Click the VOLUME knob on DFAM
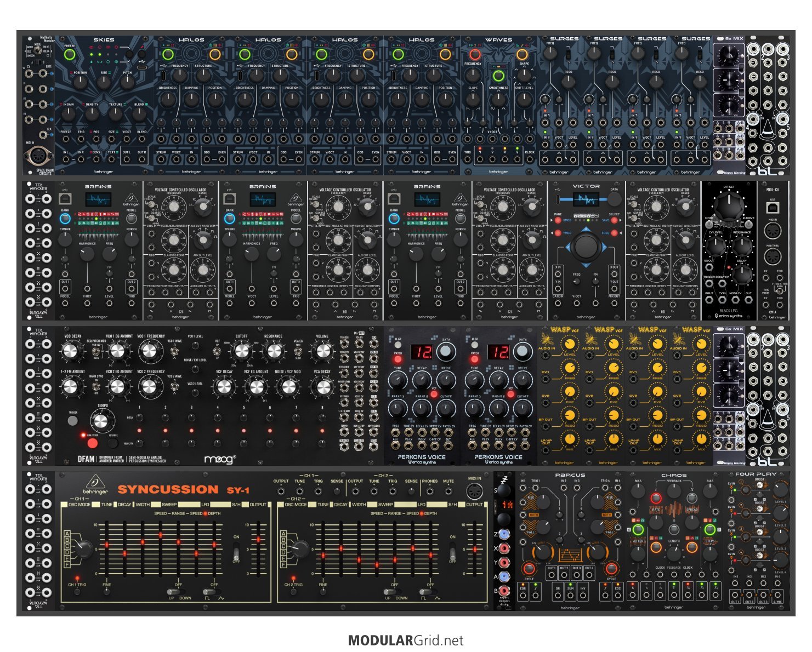Screen dimensions: 812x652 point(322,351)
